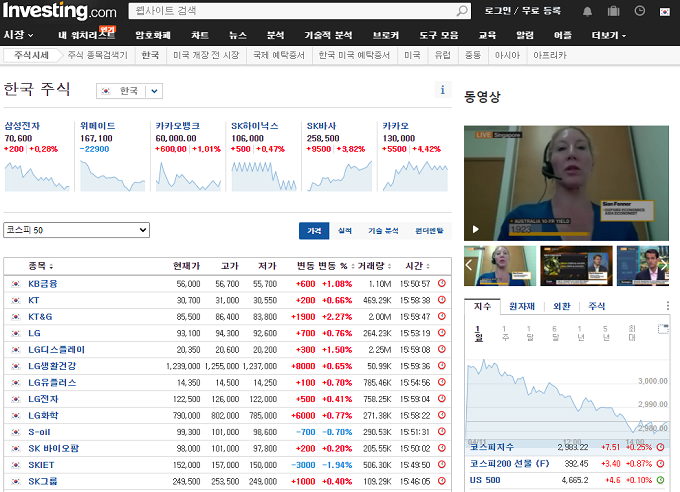Open the portfolio briefcase icon
Image resolution: width=680 pixels, height=492 pixels.
(613, 11)
